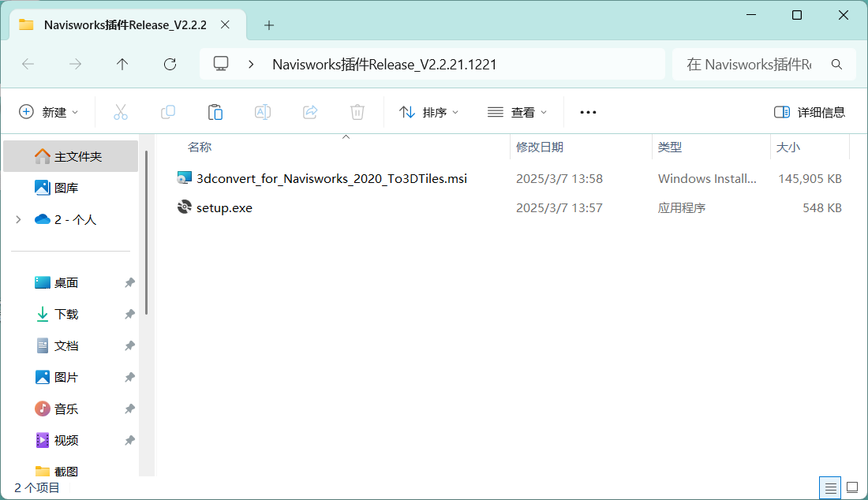Toggle the 详细信息 details pane
This screenshot has width=868, height=500.
[x=810, y=112]
